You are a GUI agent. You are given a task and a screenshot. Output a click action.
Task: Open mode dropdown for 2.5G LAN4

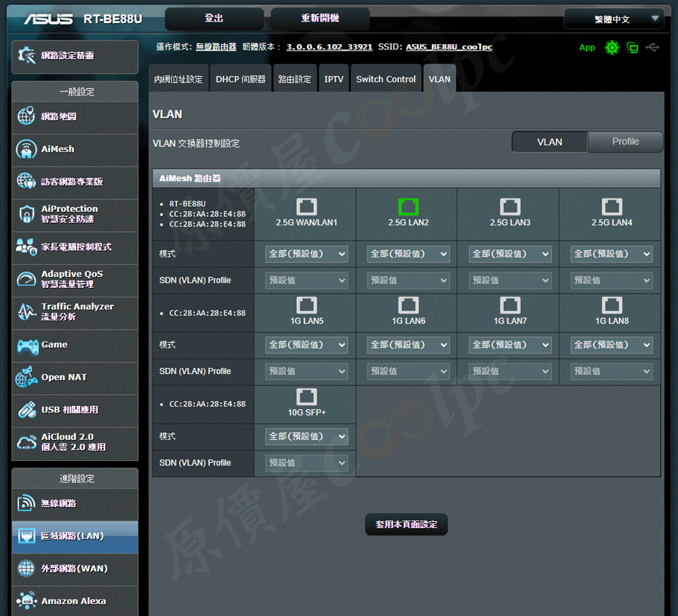coord(612,253)
